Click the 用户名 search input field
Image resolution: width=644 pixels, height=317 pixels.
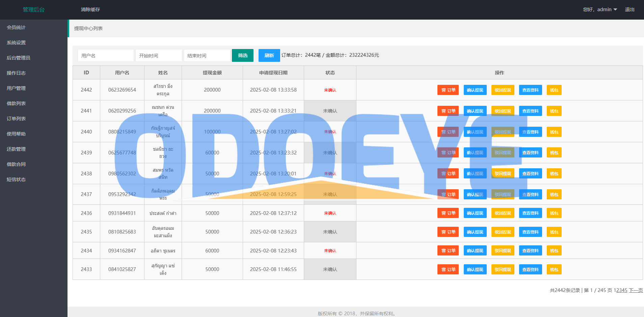(106, 55)
